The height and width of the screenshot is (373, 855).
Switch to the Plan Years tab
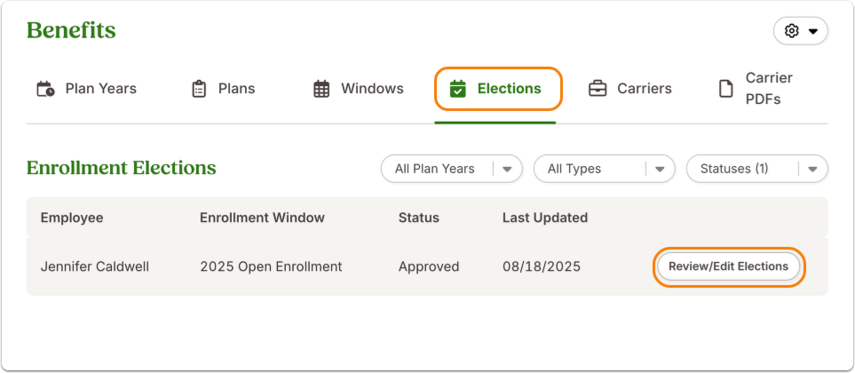click(x=87, y=89)
